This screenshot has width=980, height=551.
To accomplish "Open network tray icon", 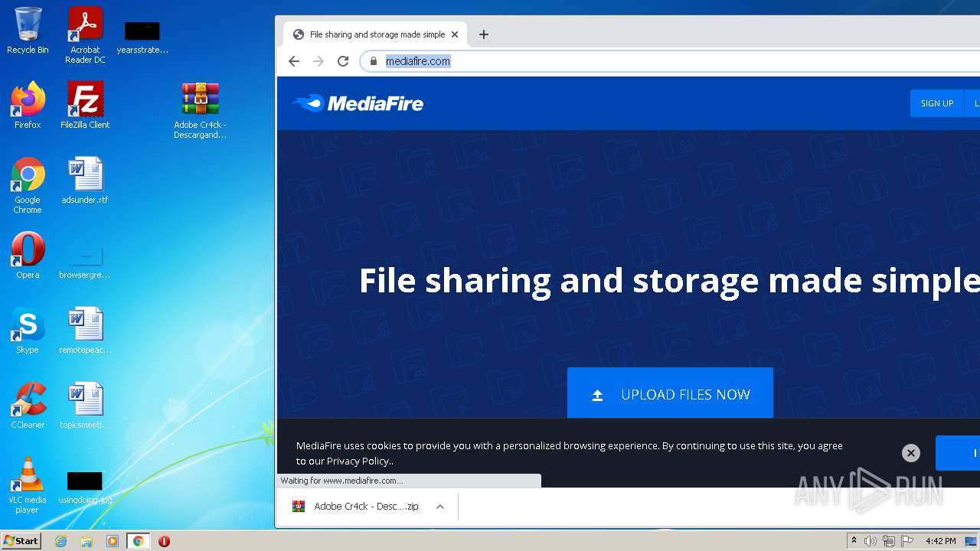I will (889, 541).
